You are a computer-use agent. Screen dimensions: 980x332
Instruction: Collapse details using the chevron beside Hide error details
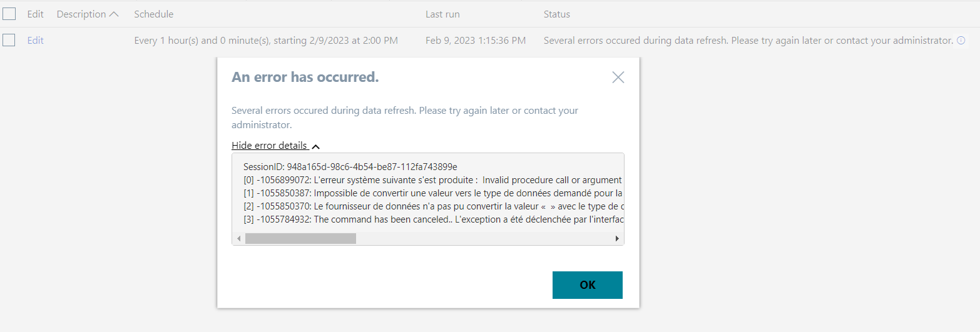(316, 146)
